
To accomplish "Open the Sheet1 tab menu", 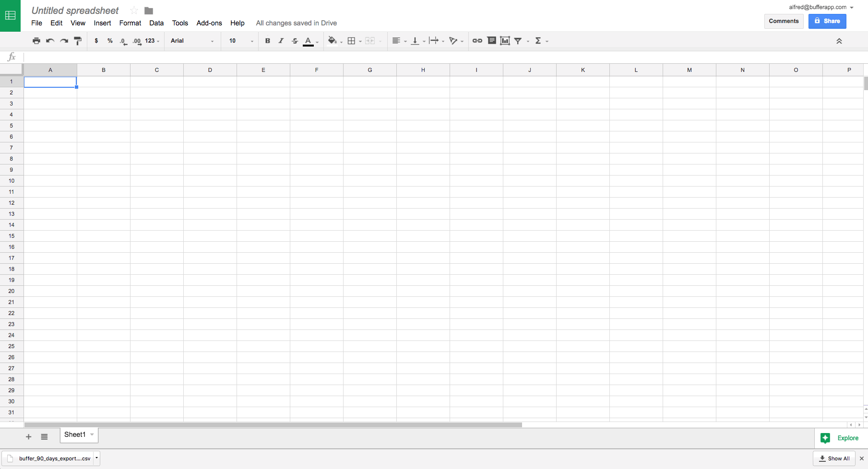I will [92, 435].
